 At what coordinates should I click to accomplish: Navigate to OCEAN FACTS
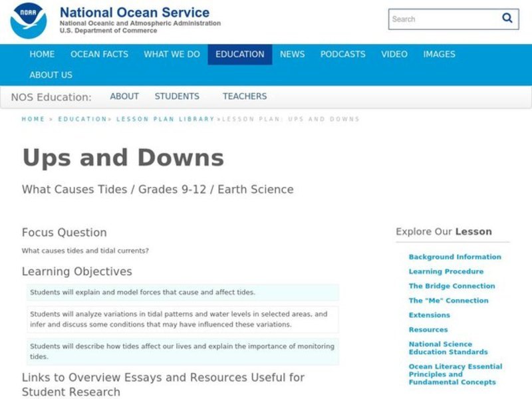pos(99,55)
